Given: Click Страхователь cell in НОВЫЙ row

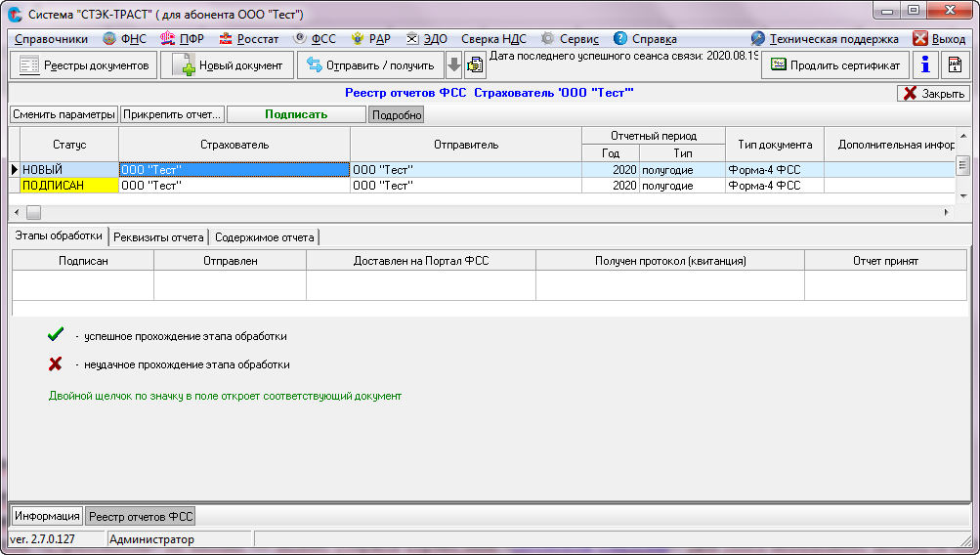Looking at the screenshot, I should (x=234, y=169).
